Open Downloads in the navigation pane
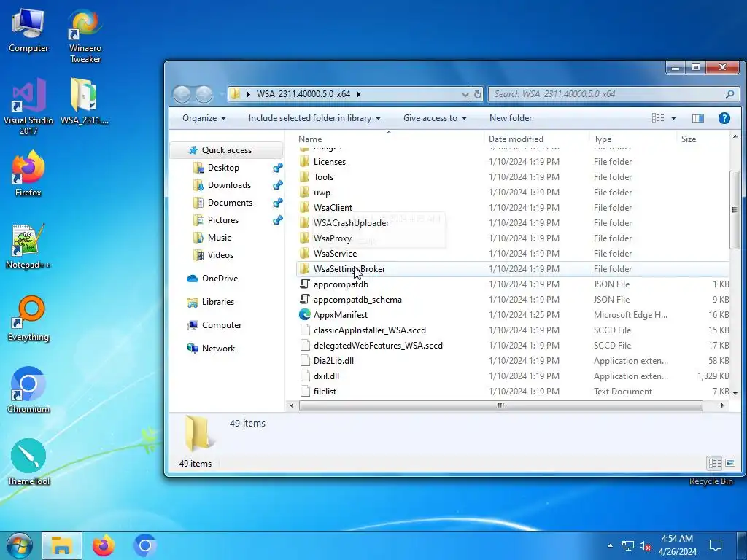 point(229,185)
